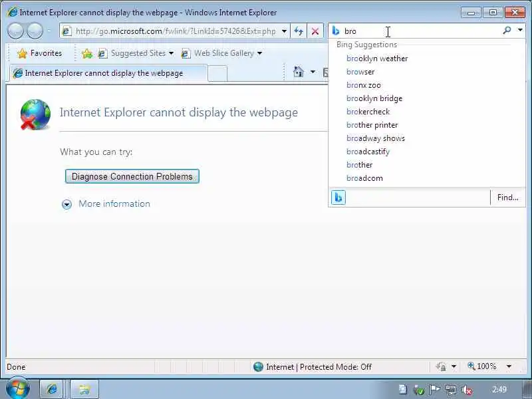Click the Bing logo in search box
Image resolution: width=532 pixels, height=399 pixels.
(x=336, y=31)
